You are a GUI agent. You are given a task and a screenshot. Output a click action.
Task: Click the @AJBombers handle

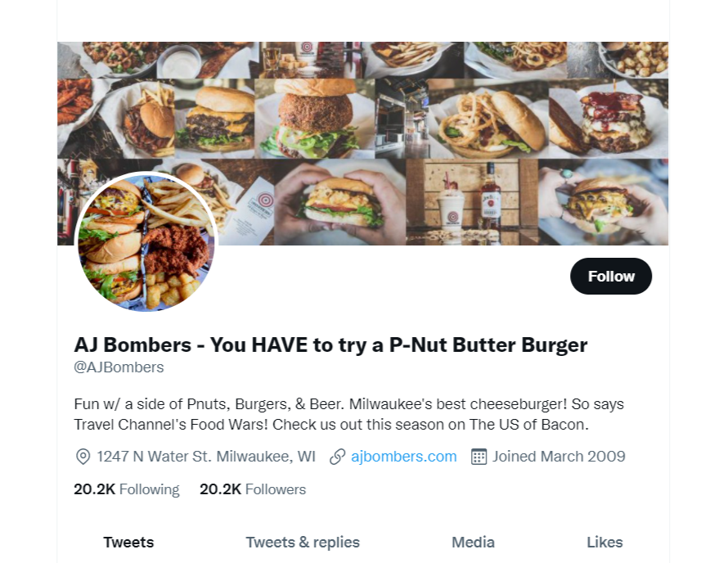pyautogui.click(x=119, y=367)
